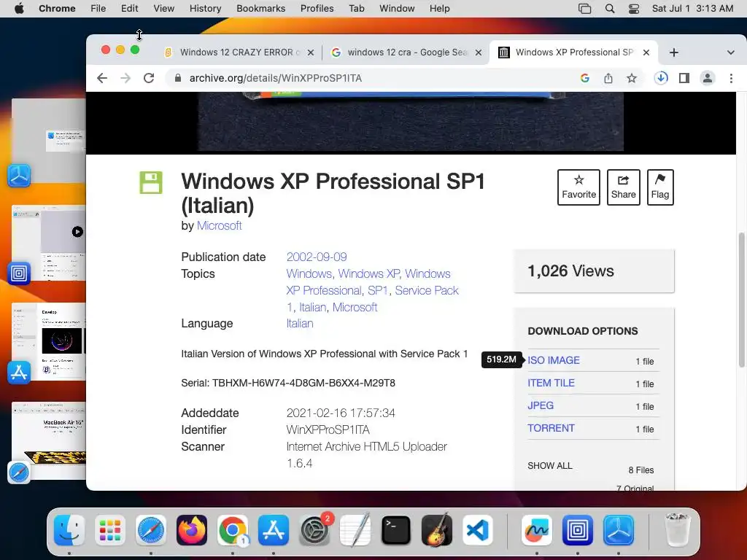747x560 pixels.
Task: Open the History menu
Action: pos(205,9)
